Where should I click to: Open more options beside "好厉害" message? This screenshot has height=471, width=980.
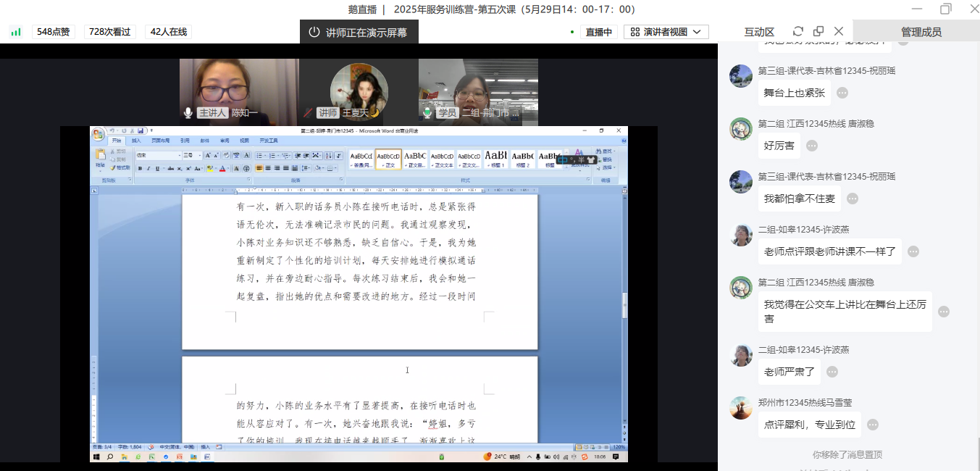(812, 146)
